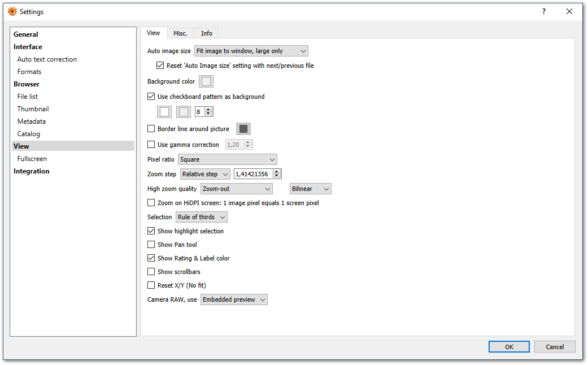Uncheck Show Rating & Label color
Screen dimensions: 588x365
[151, 258]
